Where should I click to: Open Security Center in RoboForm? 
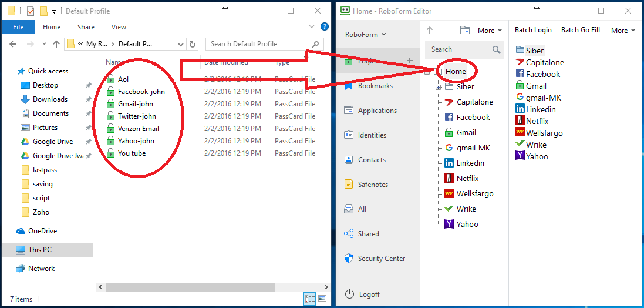click(x=374, y=258)
